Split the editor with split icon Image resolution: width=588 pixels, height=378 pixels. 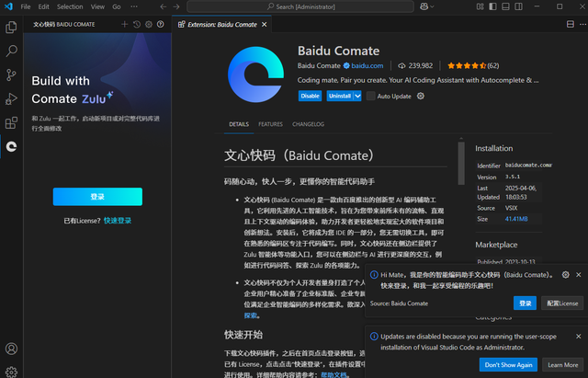[571, 25]
